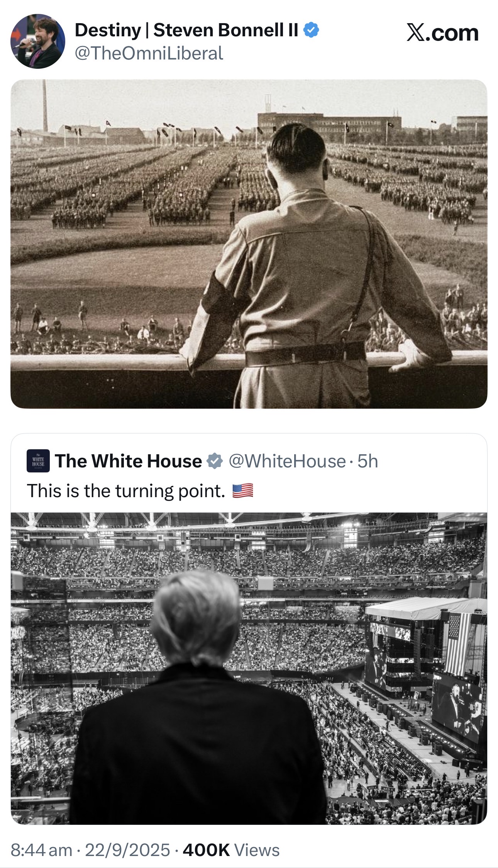498x868 pixels.
Task: View the 400K Views count
Action: click(231, 850)
